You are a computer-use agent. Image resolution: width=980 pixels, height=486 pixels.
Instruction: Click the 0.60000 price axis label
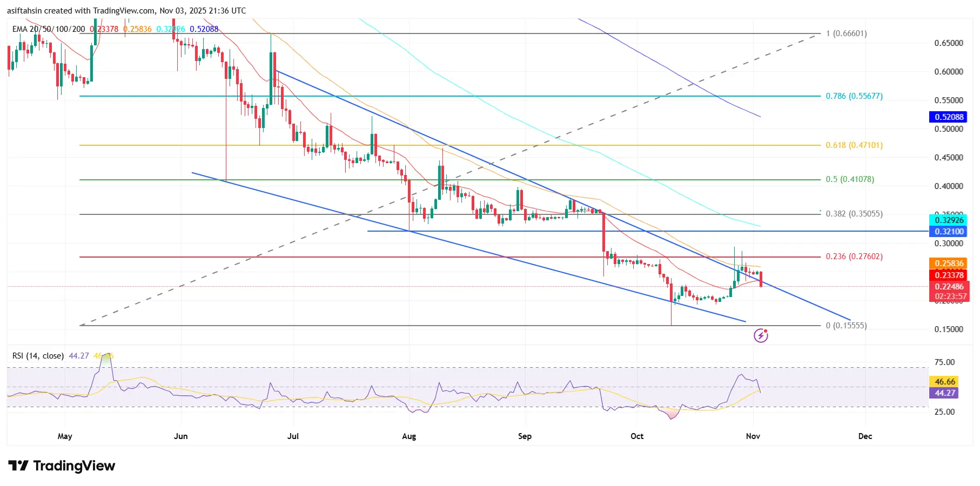[x=949, y=72]
